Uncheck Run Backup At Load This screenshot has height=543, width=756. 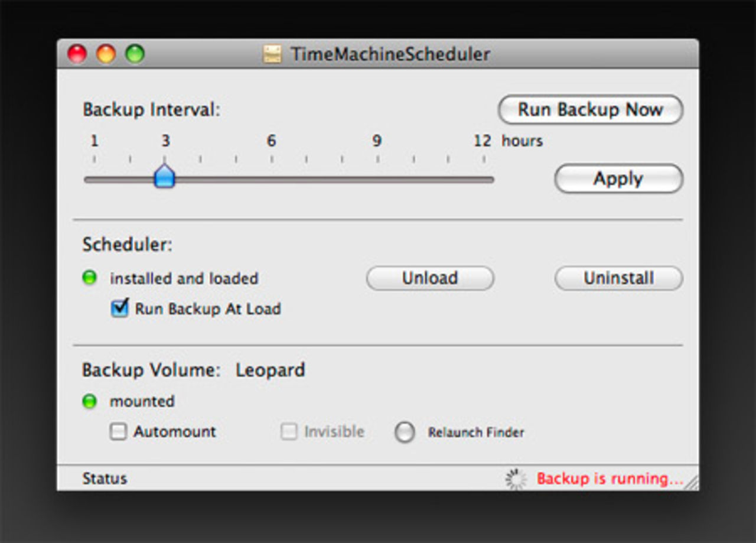(118, 308)
